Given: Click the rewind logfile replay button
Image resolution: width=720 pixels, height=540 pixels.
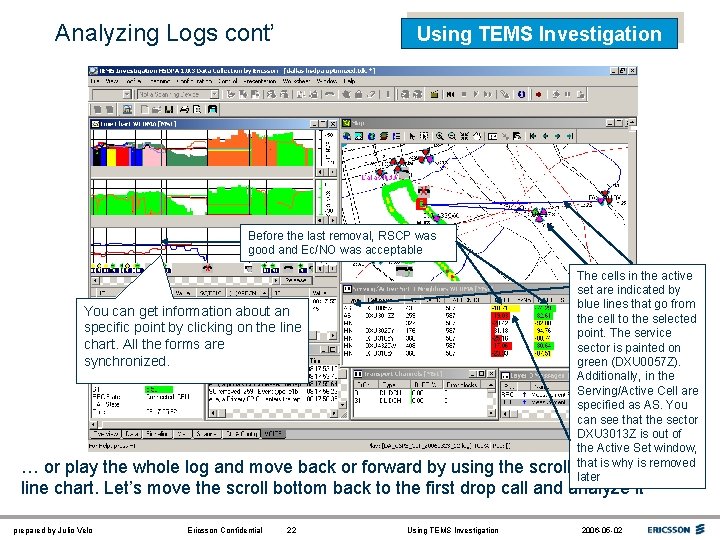Looking at the screenshot, I should tap(450, 94).
